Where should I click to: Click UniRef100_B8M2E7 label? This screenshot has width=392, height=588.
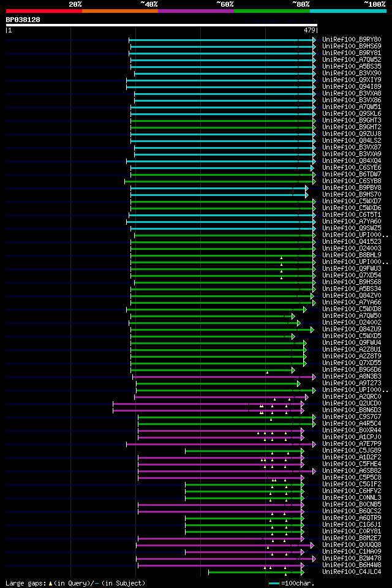pyautogui.click(x=352, y=539)
